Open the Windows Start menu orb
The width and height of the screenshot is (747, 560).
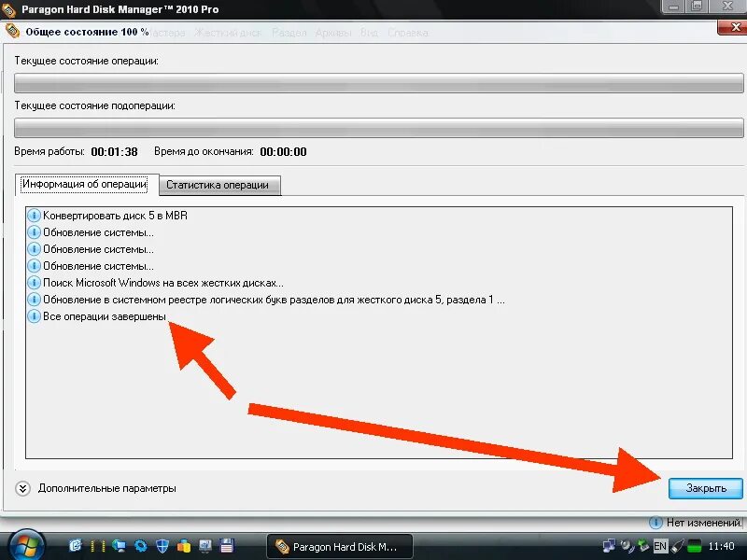tap(26, 546)
